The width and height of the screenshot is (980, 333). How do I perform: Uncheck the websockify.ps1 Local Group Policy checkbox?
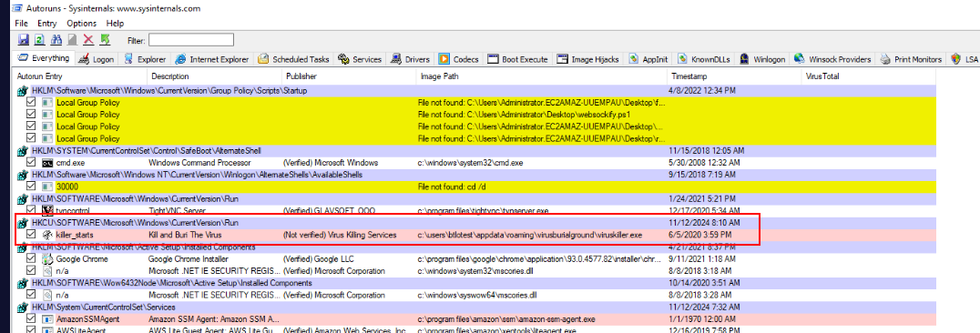point(31,115)
